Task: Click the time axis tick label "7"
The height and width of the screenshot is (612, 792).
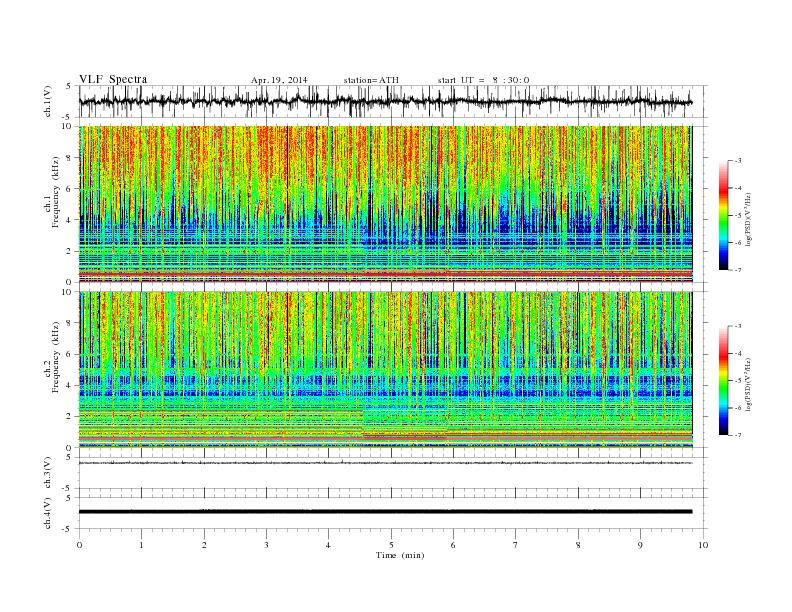Action: pyautogui.click(x=516, y=545)
